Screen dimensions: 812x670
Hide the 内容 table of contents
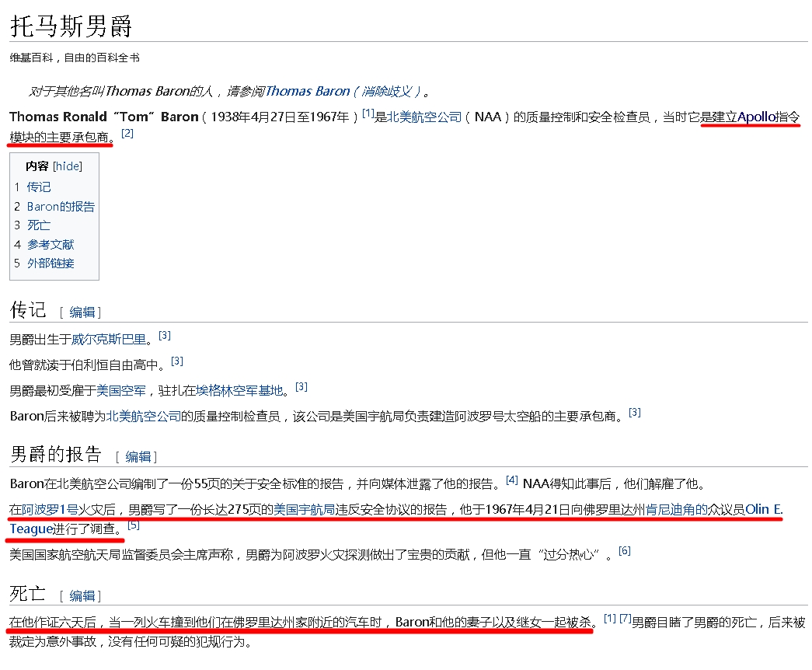click(68, 166)
